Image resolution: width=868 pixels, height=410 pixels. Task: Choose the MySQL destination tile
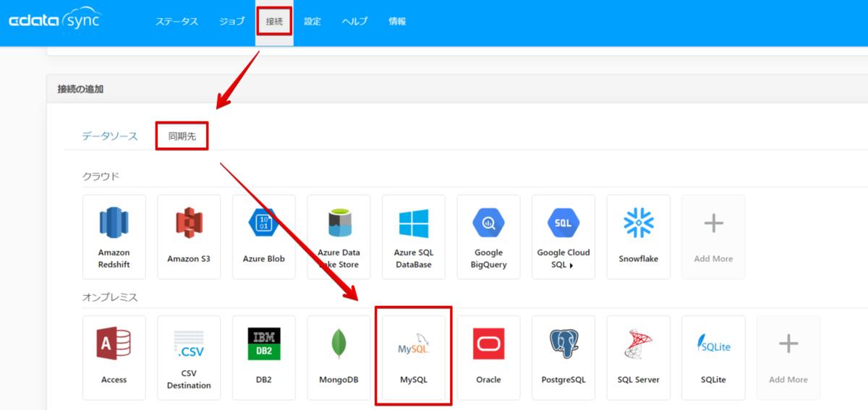(x=414, y=357)
